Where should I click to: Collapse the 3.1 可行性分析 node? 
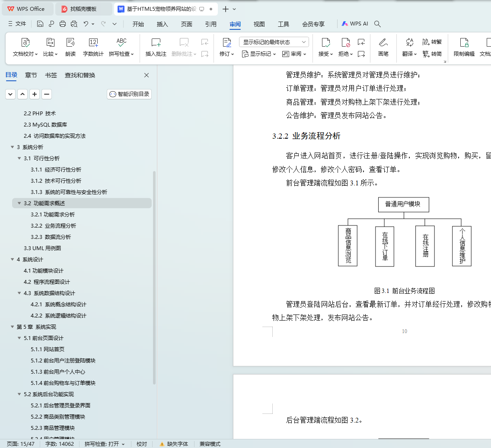pyautogui.click(x=19, y=158)
